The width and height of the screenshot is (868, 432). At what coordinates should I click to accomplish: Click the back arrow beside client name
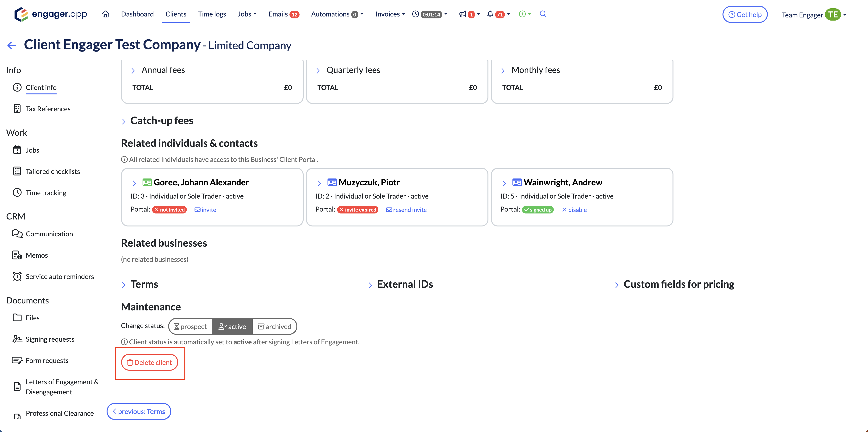click(12, 46)
